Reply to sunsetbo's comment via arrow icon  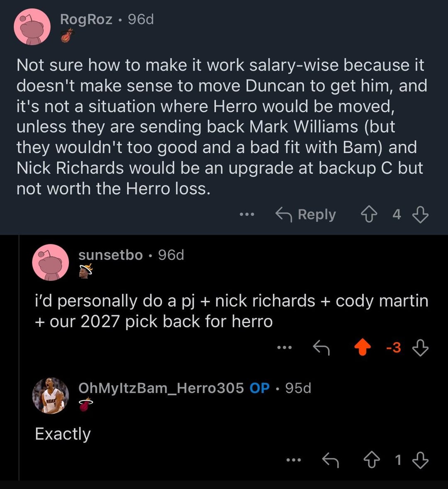click(321, 348)
